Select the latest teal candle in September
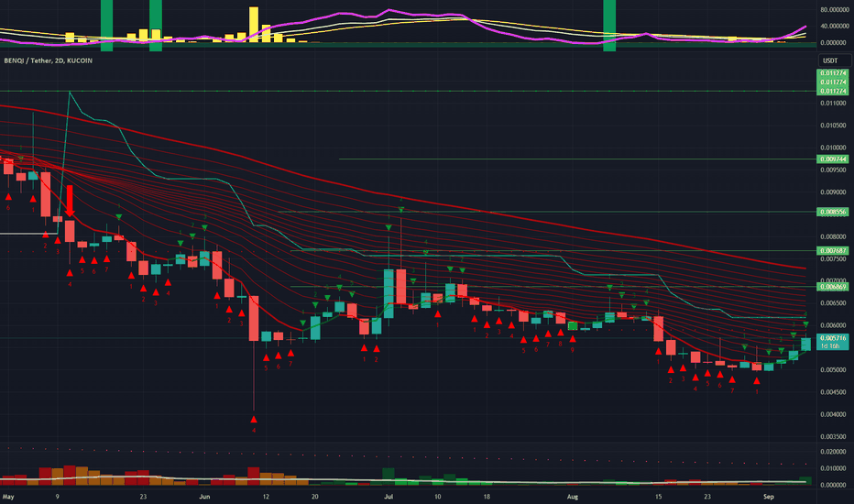This screenshot has width=854, height=504. (x=806, y=344)
